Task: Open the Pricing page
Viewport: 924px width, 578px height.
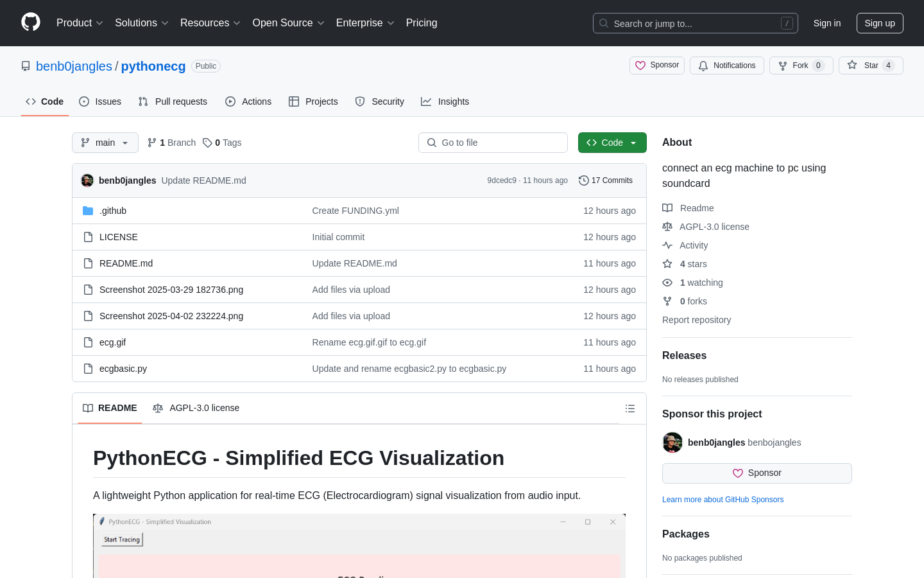Action: click(x=422, y=23)
